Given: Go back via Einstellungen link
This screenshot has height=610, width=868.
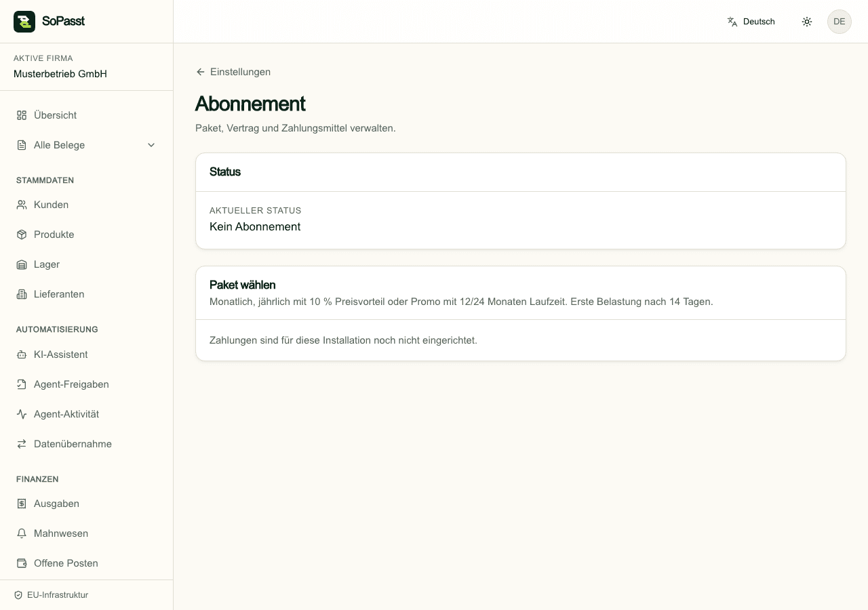Looking at the screenshot, I should (x=233, y=72).
